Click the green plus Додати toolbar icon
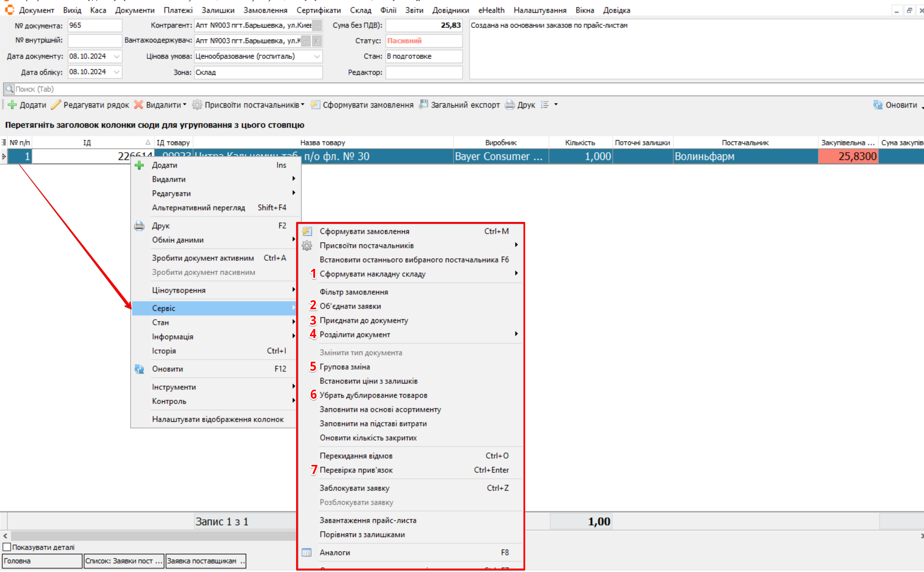924x572 pixels. click(x=12, y=105)
